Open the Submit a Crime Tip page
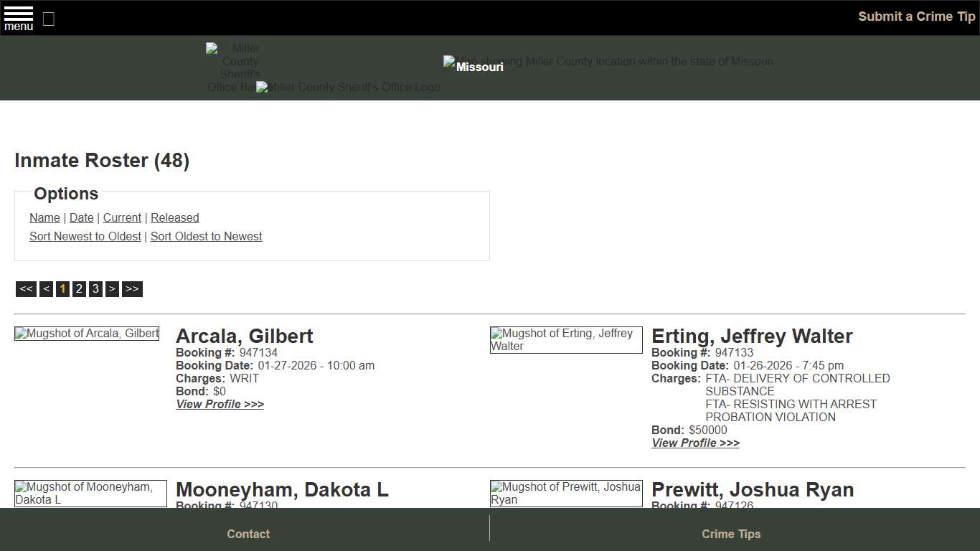This screenshot has width=980, height=551. pos(916,16)
